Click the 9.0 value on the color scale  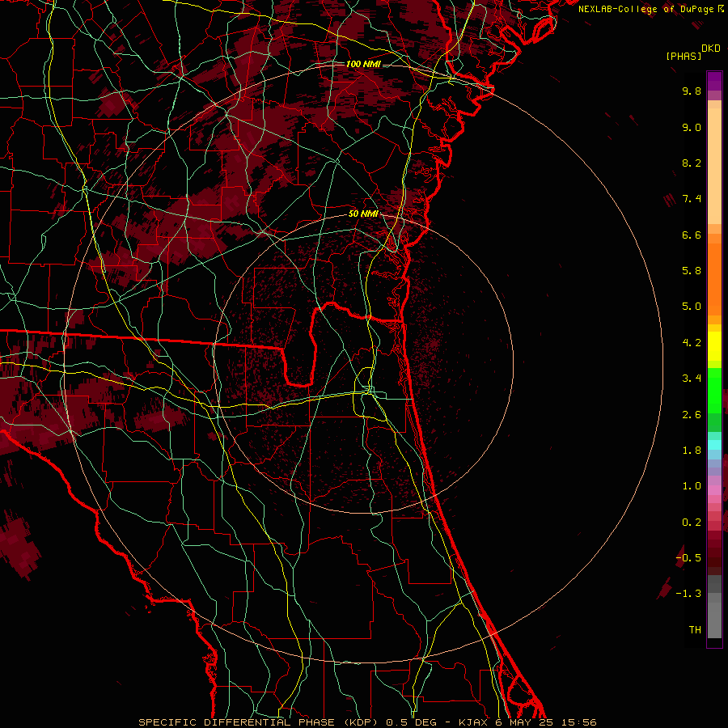(692, 127)
